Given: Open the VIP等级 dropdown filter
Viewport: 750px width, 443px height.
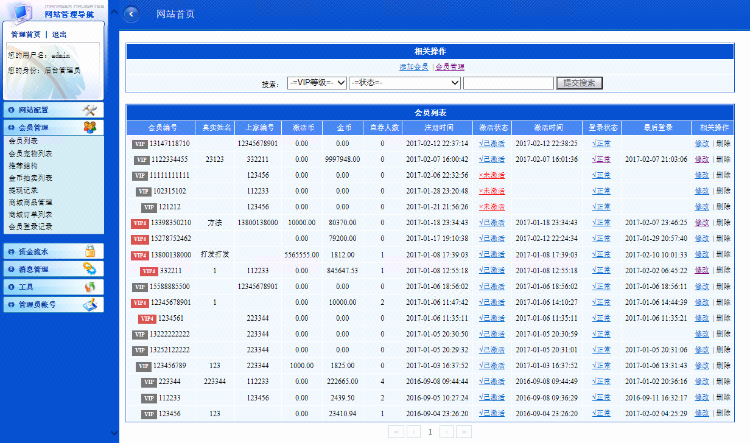Looking at the screenshot, I should [x=316, y=83].
